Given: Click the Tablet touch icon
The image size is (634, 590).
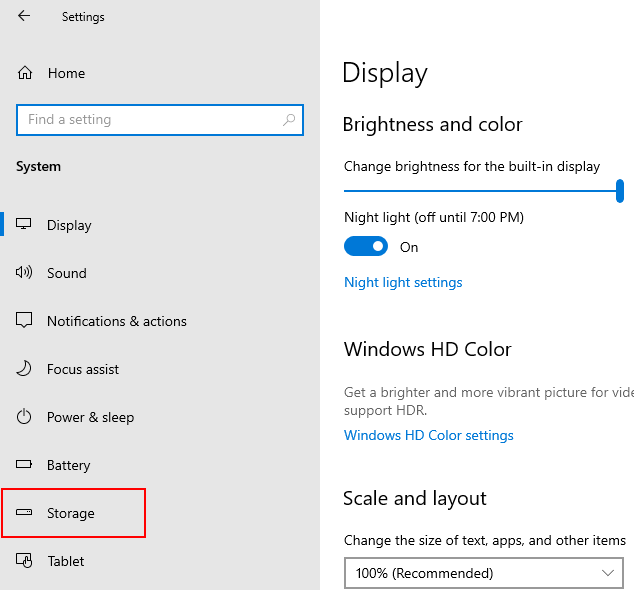Looking at the screenshot, I should coord(24,560).
